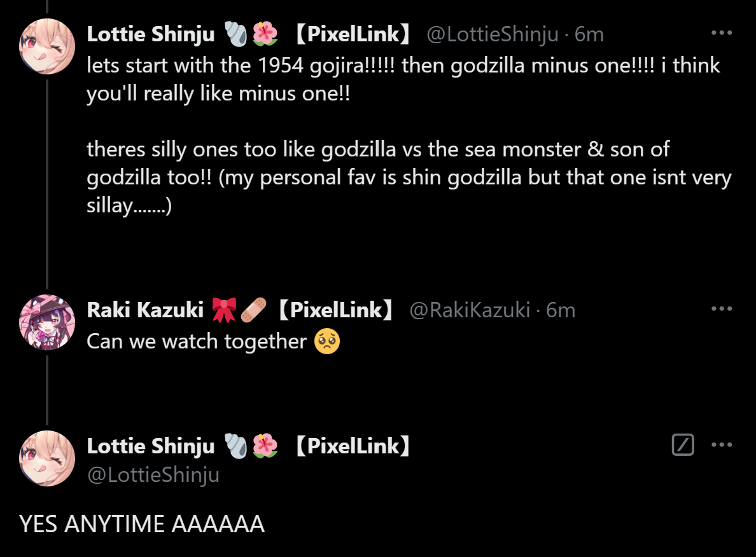This screenshot has height=557, width=756.
Task: Open the 6m timestamp on Raki's reply
Action: click(x=561, y=310)
